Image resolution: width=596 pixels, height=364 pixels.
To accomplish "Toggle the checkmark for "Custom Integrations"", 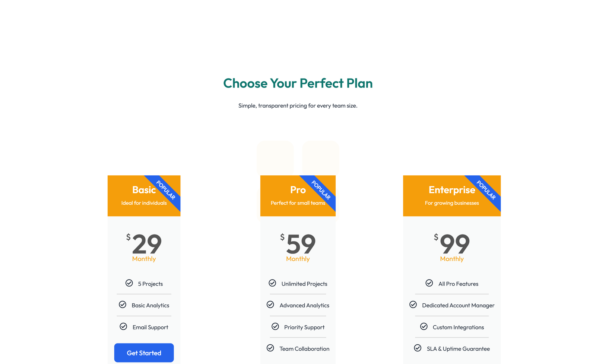I will [x=424, y=326].
